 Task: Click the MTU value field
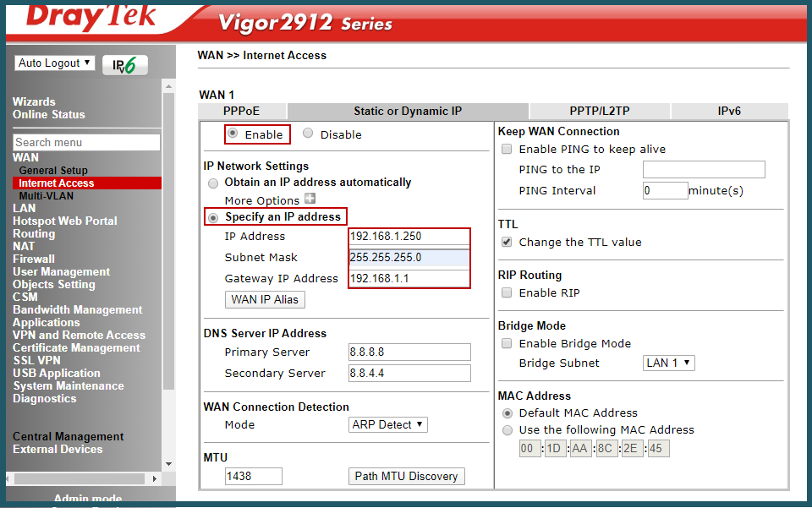pos(254,477)
